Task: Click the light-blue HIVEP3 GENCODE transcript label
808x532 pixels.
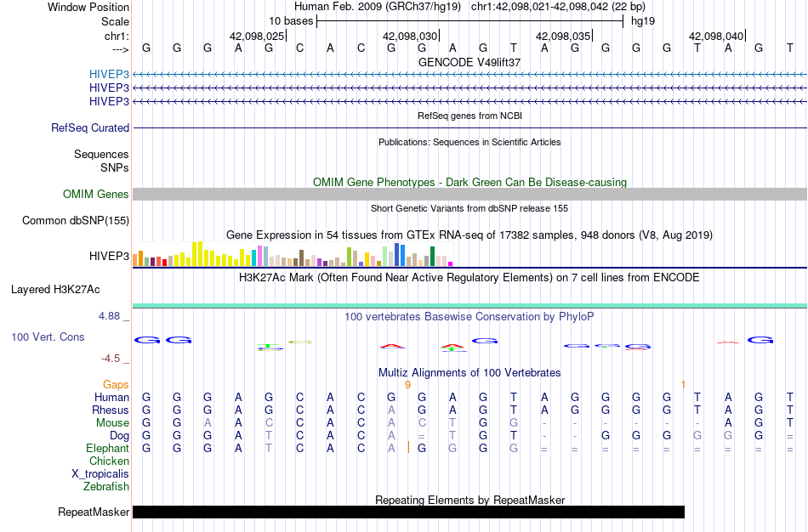Action: (109, 74)
